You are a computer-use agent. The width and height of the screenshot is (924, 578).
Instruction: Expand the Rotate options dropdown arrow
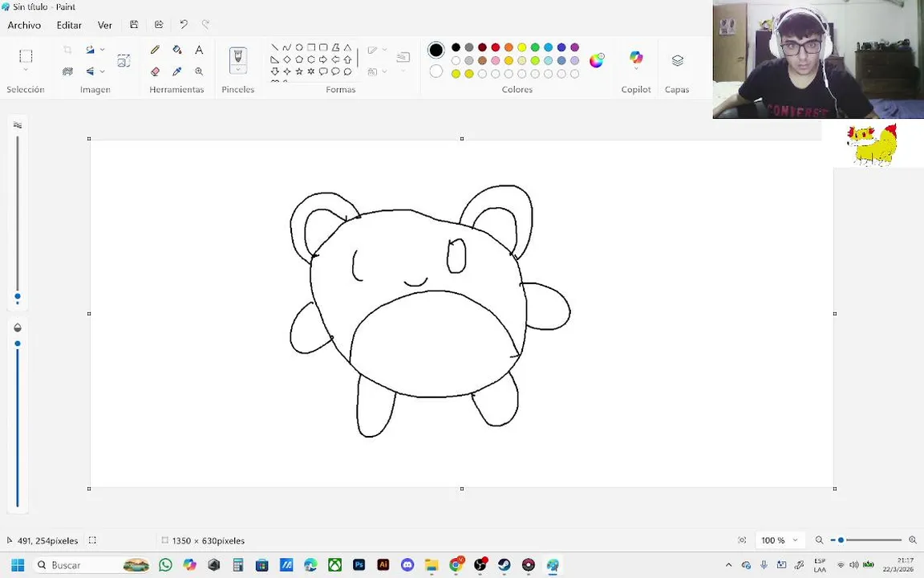click(x=103, y=50)
